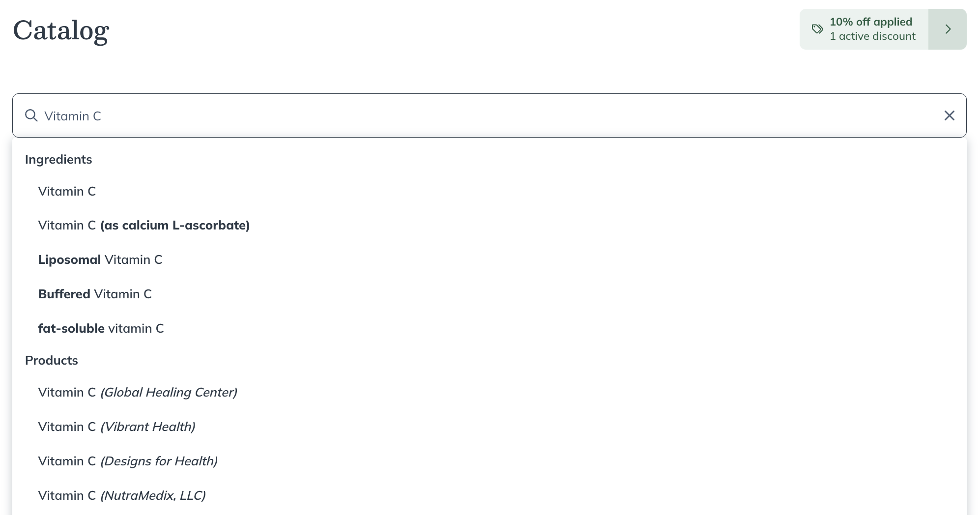Expand active discount chevron arrow
The image size is (980, 515).
(x=948, y=29)
